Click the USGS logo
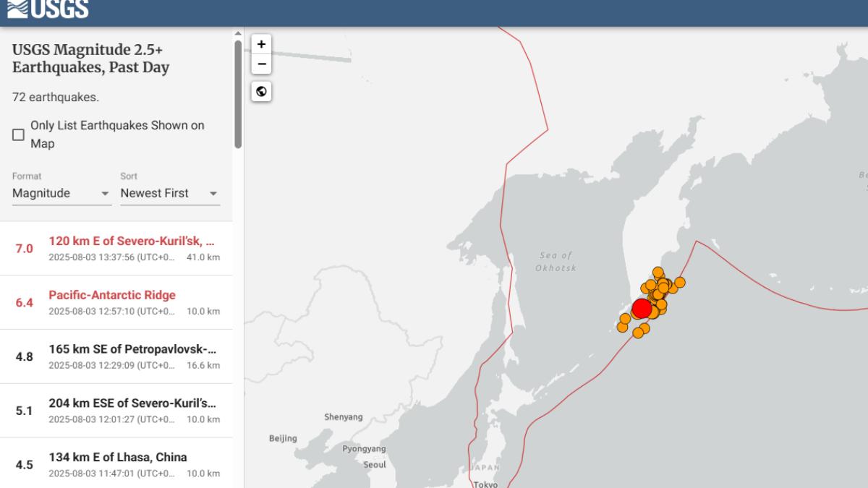Screen dimensions: 868x488 coord(45,9)
